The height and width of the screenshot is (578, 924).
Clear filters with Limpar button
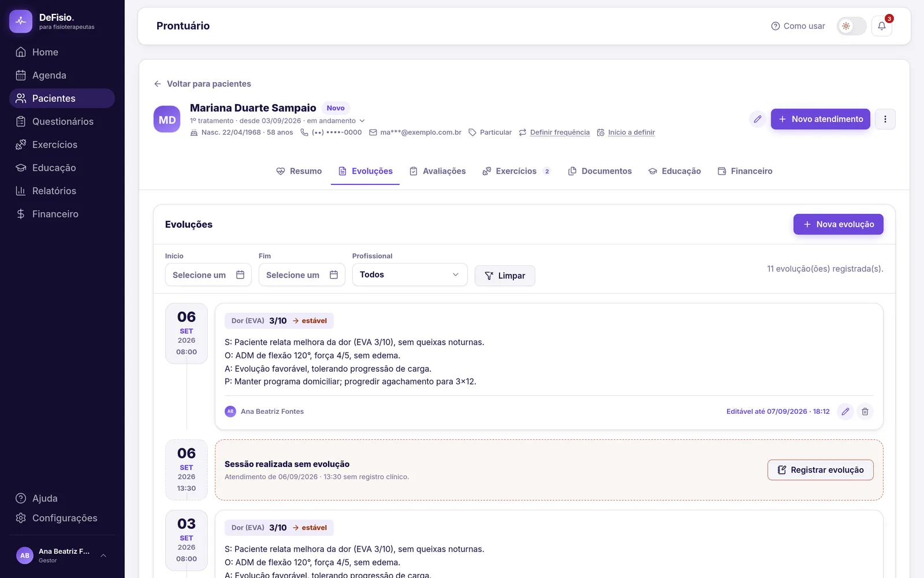tap(505, 276)
